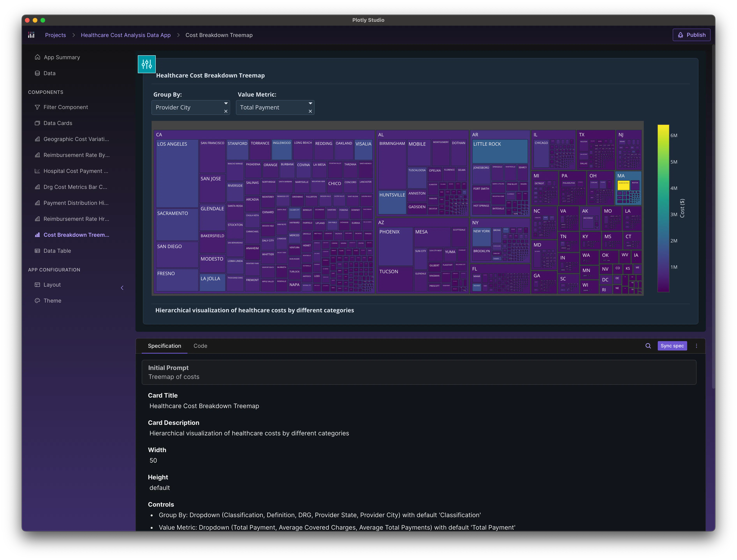Viewport: 737px width, 560px height.
Task: Open the Data database icon
Action: (x=37, y=73)
